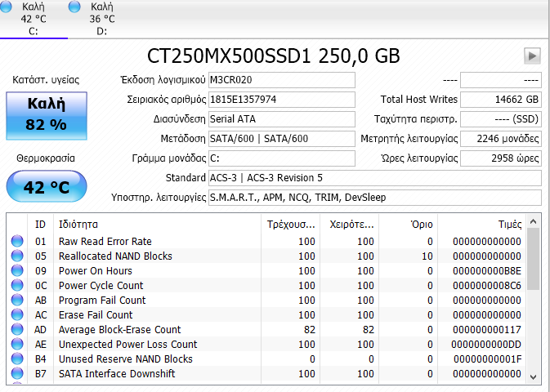Click status orb for Power On Hours
This screenshot has width=550, height=392.
tap(17, 270)
